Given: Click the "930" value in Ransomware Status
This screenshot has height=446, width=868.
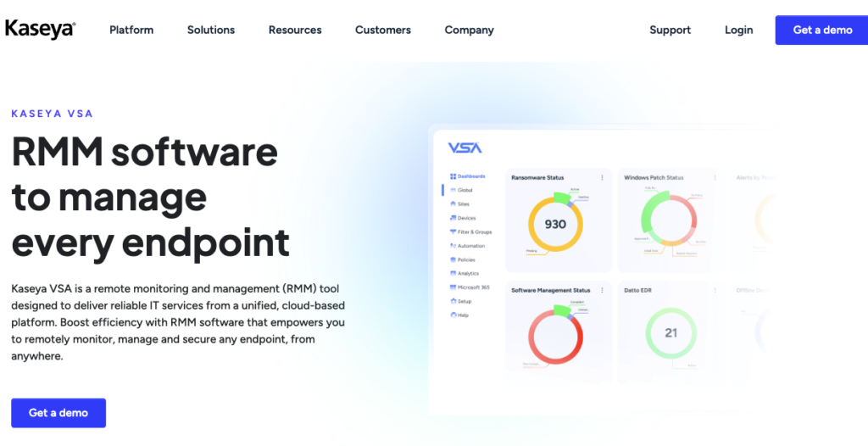Looking at the screenshot, I should click(x=555, y=225).
